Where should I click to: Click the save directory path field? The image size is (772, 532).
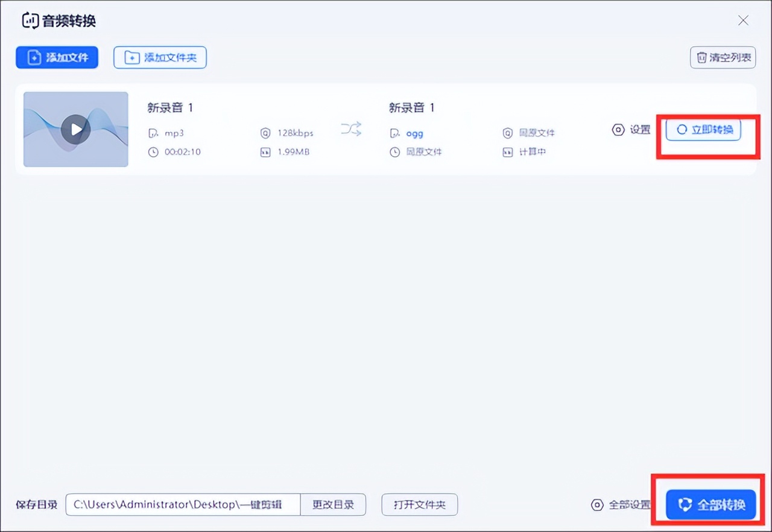pyautogui.click(x=181, y=505)
